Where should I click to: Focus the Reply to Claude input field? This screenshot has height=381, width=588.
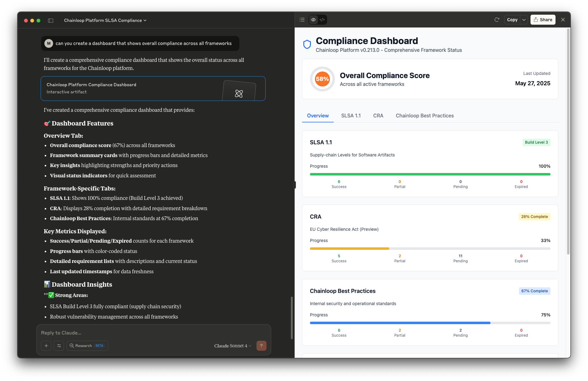pyautogui.click(x=153, y=333)
